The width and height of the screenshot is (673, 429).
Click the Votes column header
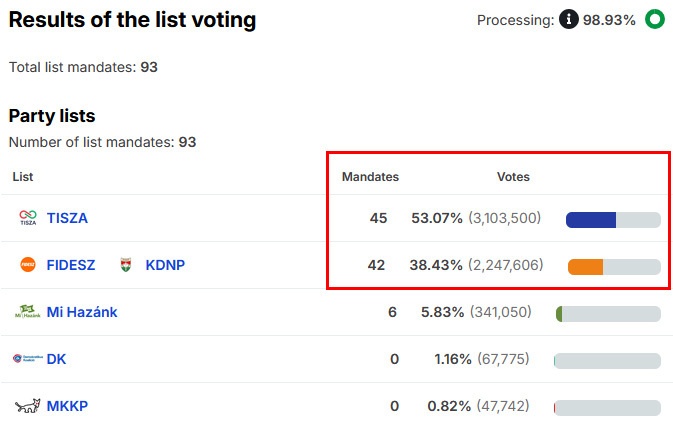click(x=513, y=177)
